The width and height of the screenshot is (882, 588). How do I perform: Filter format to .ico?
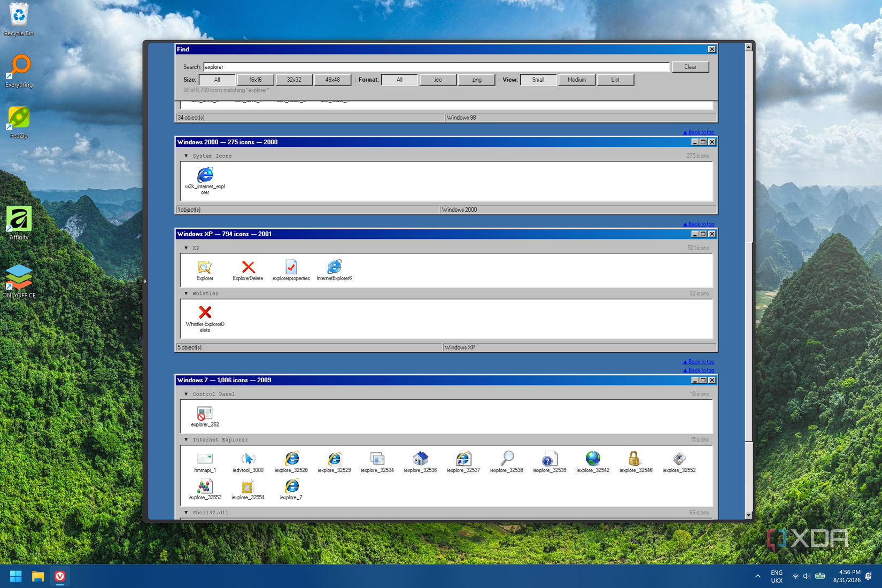point(438,80)
